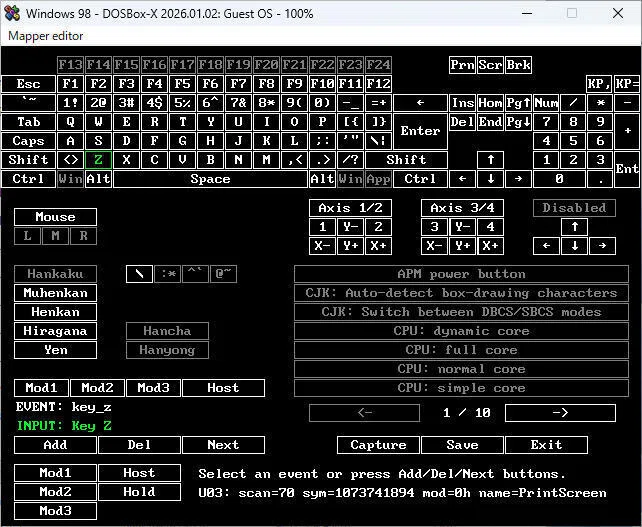This screenshot has width=642, height=527.
Task: Select the Mouse event button
Action: [56, 217]
